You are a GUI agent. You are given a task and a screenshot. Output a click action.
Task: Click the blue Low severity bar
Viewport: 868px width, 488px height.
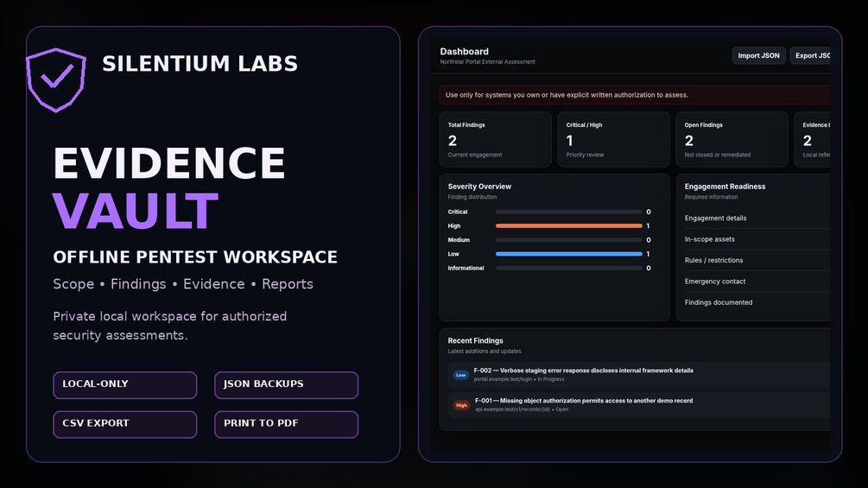click(x=569, y=254)
